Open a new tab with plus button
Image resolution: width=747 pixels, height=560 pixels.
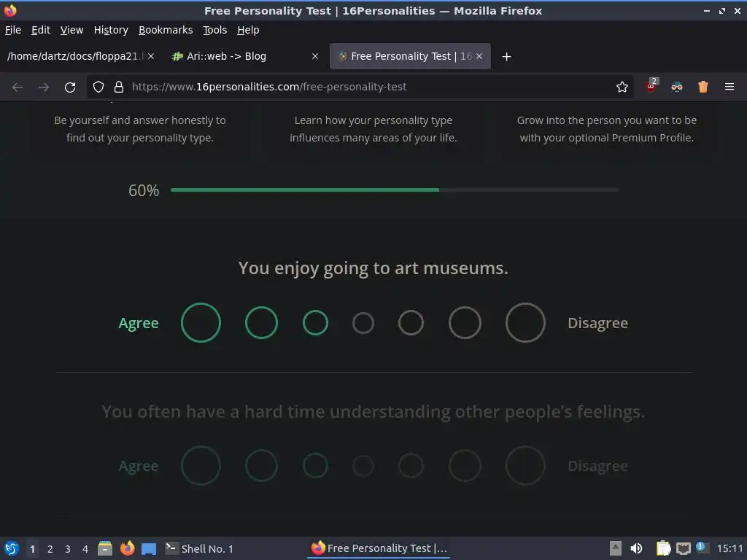point(506,57)
